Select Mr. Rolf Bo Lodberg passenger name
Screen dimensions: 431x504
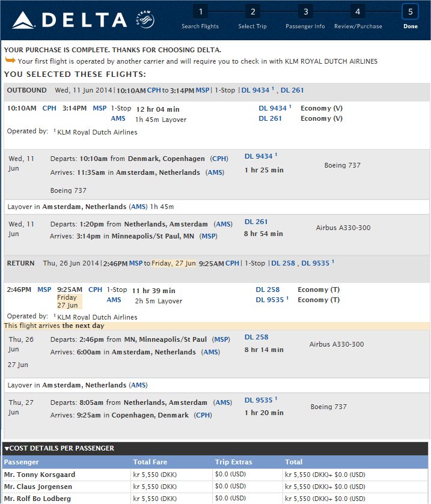(37, 499)
